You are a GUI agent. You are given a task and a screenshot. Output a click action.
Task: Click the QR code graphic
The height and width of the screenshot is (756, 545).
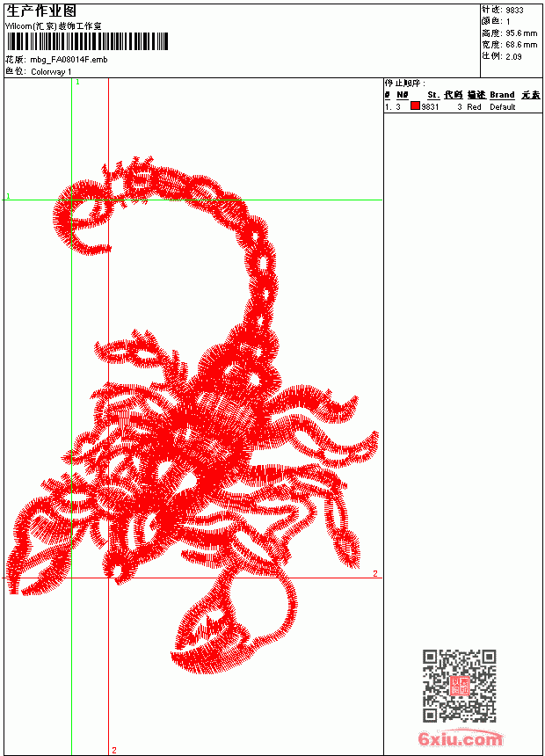(x=460, y=686)
